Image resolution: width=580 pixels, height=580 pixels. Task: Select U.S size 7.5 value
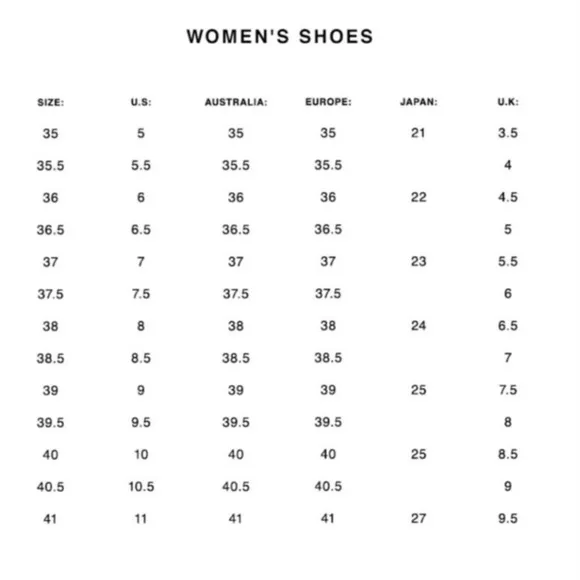[141, 294]
